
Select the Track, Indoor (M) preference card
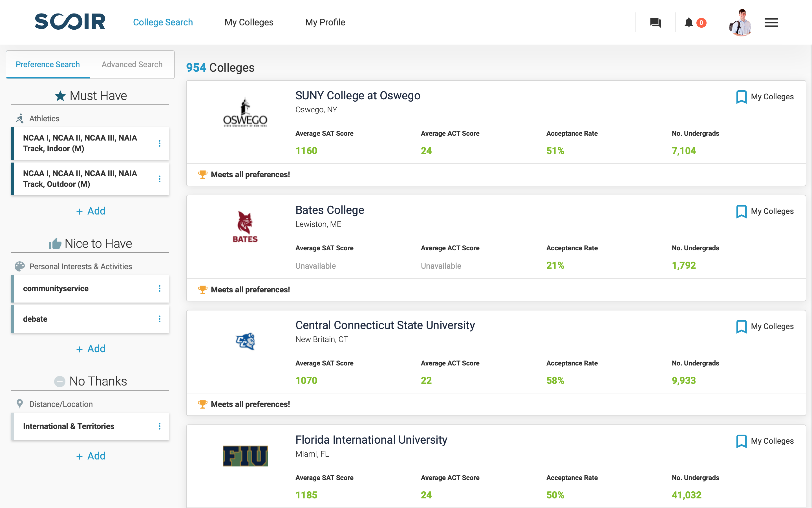(90, 143)
